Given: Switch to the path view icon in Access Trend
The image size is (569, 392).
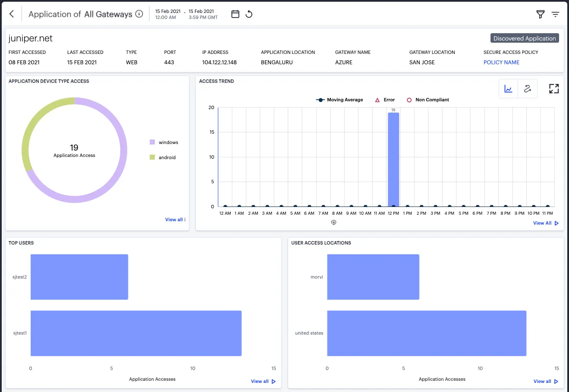Looking at the screenshot, I should click(x=527, y=89).
